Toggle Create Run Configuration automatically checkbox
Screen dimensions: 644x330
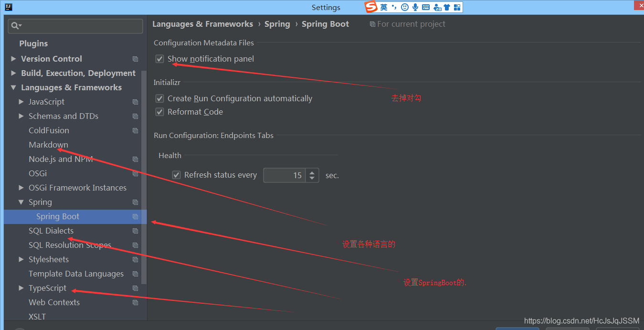click(160, 98)
